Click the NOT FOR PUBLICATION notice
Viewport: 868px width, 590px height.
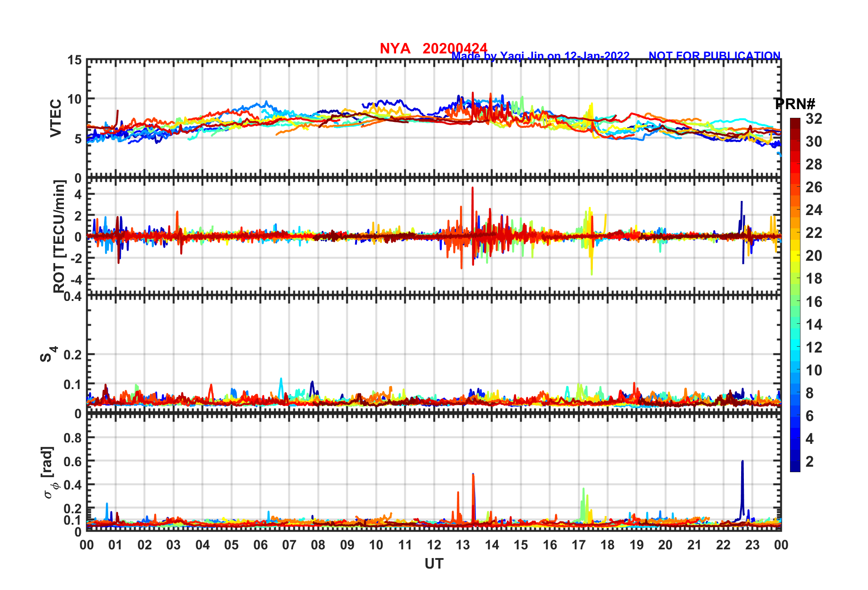click(x=715, y=56)
